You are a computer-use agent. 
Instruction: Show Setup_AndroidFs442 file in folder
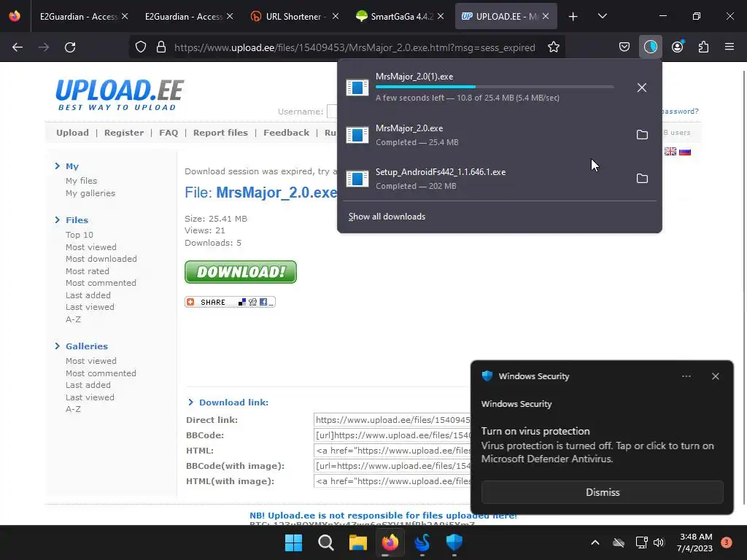pyautogui.click(x=642, y=179)
